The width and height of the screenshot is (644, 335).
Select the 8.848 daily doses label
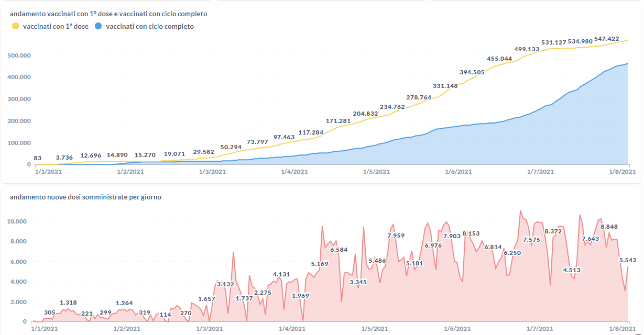609,227
